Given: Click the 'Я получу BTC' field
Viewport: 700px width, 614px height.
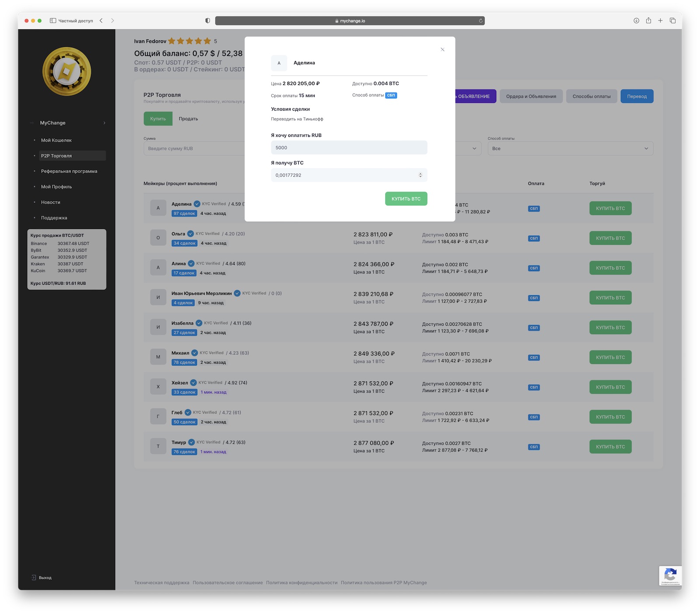Looking at the screenshot, I should [349, 175].
